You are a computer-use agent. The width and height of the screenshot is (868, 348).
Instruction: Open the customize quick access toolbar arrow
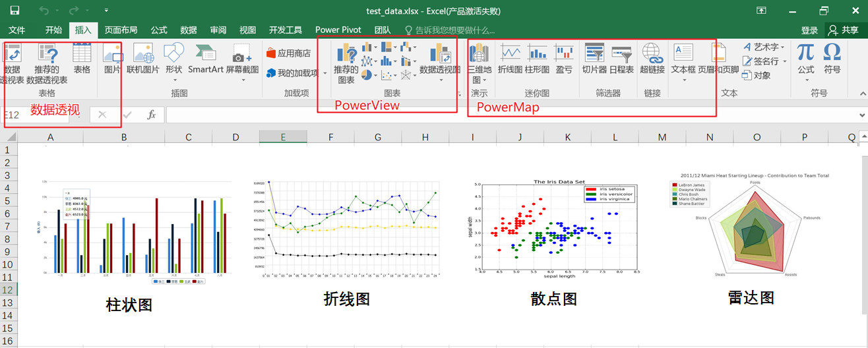pyautogui.click(x=106, y=11)
